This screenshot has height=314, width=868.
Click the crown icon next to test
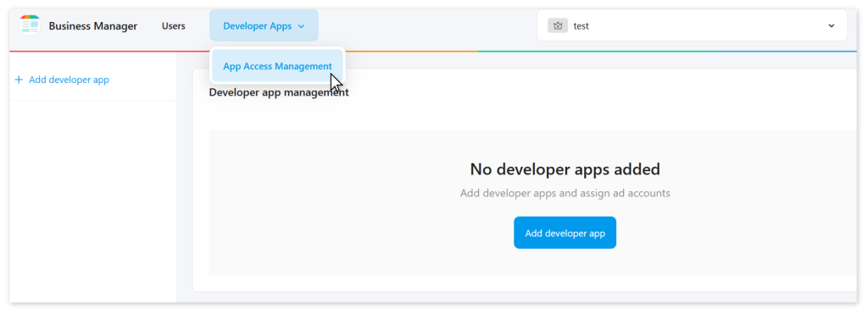(x=558, y=25)
